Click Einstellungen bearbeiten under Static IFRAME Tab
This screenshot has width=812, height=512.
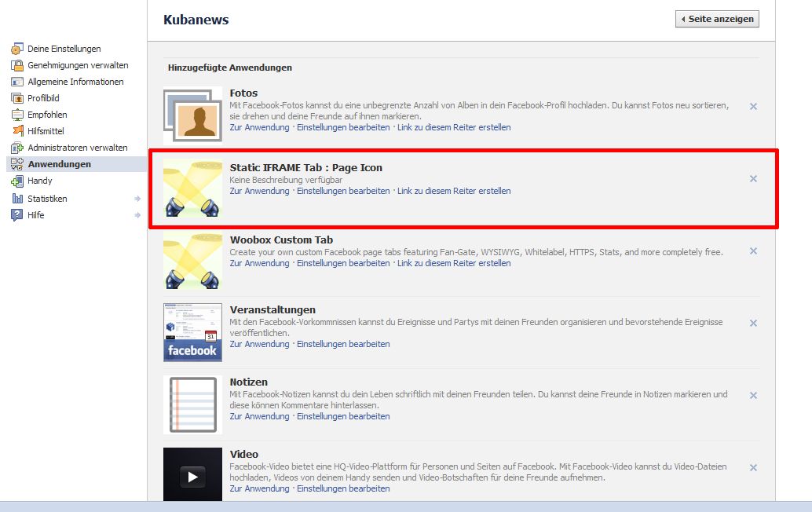(x=343, y=191)
